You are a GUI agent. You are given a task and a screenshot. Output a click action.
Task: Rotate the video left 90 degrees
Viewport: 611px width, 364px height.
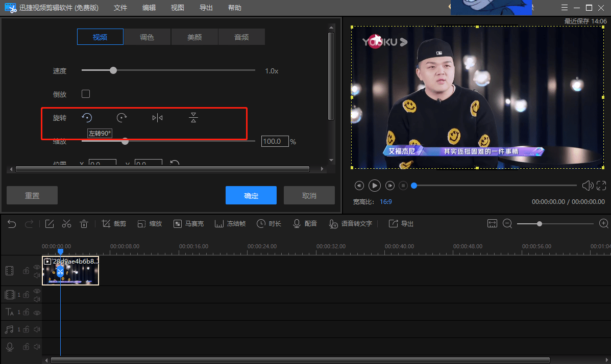(x=87, y=118)
